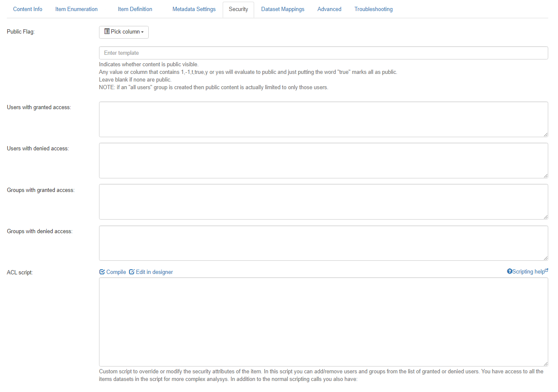Open the Troubleshooting tab
The height and width of the screenshot is (392, 558).
(x=374, y=9)
